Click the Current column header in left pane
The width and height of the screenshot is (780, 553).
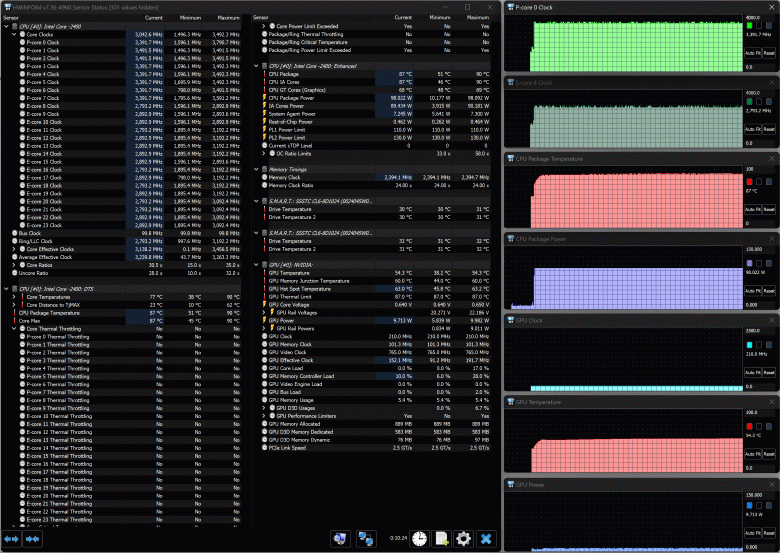[154, 18]
